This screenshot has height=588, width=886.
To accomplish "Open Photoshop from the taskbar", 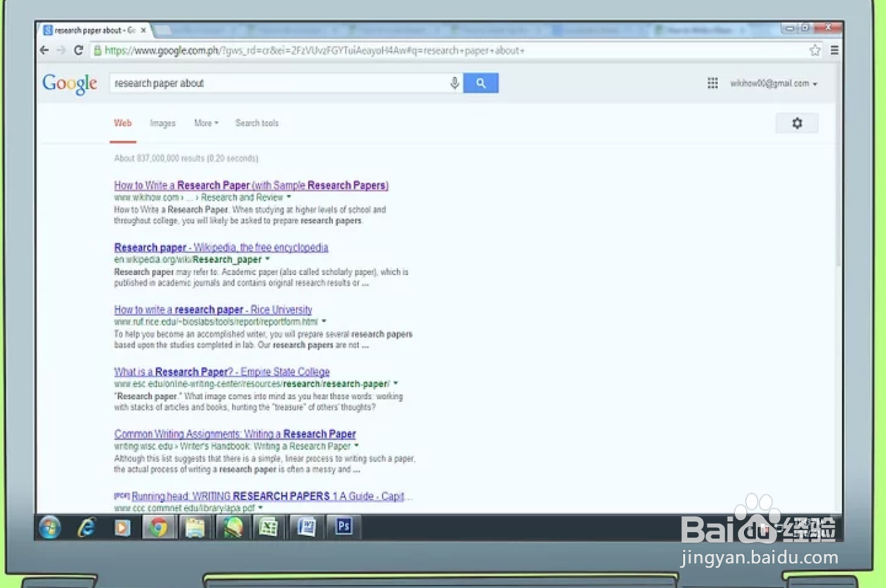I will coord(344,527).
